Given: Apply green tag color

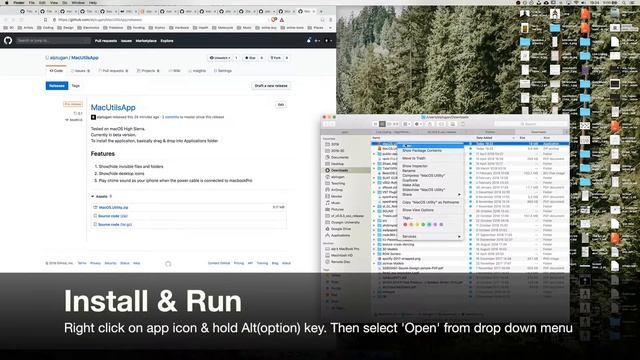Looking at the screenshot, I should 423,224.
